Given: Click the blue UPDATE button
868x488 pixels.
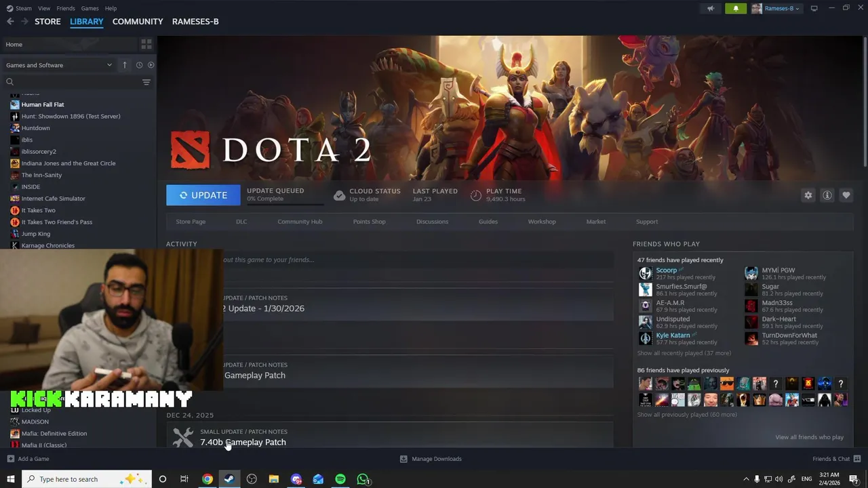Looking at the screenshot, I should pyautogui.click(x=203, y=195).
